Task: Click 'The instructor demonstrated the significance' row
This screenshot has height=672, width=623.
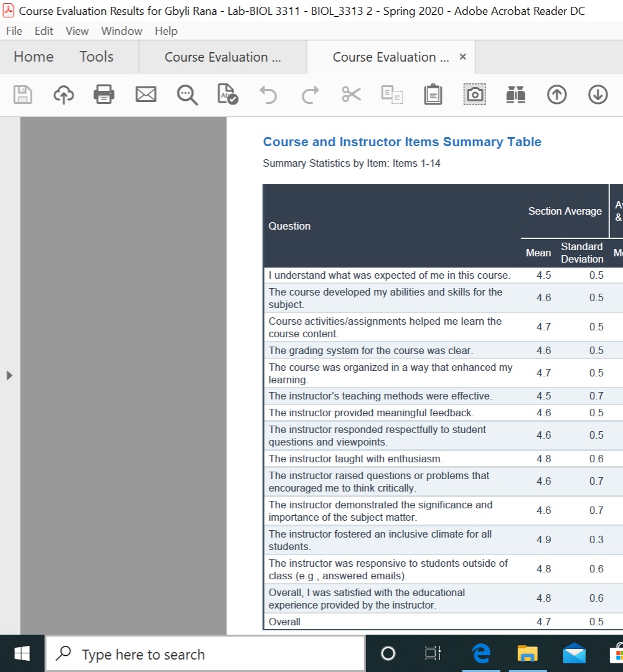Action: pyautogui.click(x=380, y=511)
